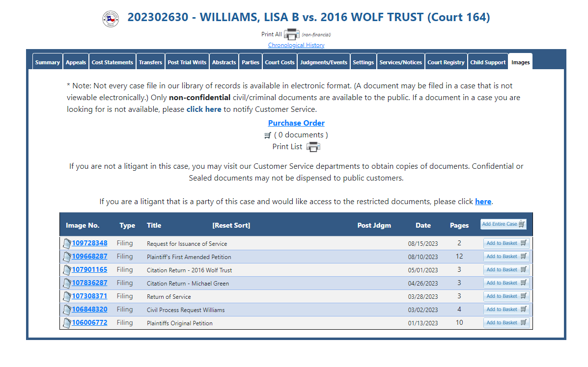
Task: Open image number 107901165
Action: (89, 270)
